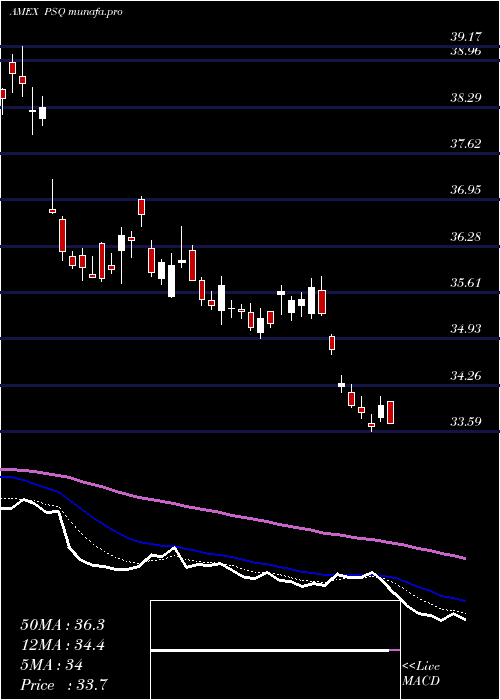Click the pink 50MA line at its right end

click(463, 558)
